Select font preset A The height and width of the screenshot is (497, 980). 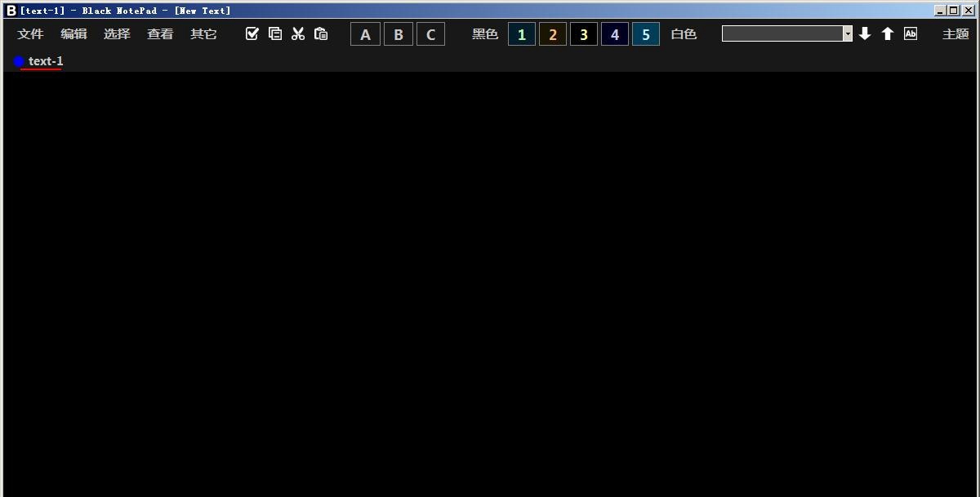[x=365, y=34]
